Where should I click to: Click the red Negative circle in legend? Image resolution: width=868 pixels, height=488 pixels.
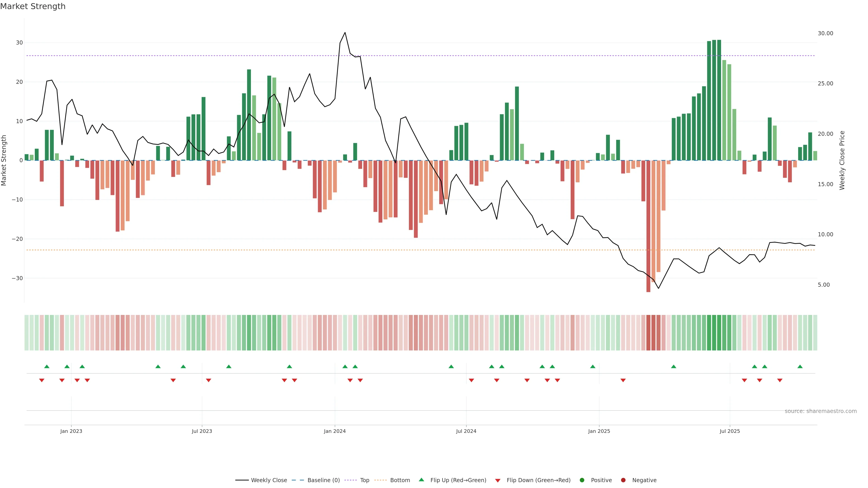(x=623, y=480)
